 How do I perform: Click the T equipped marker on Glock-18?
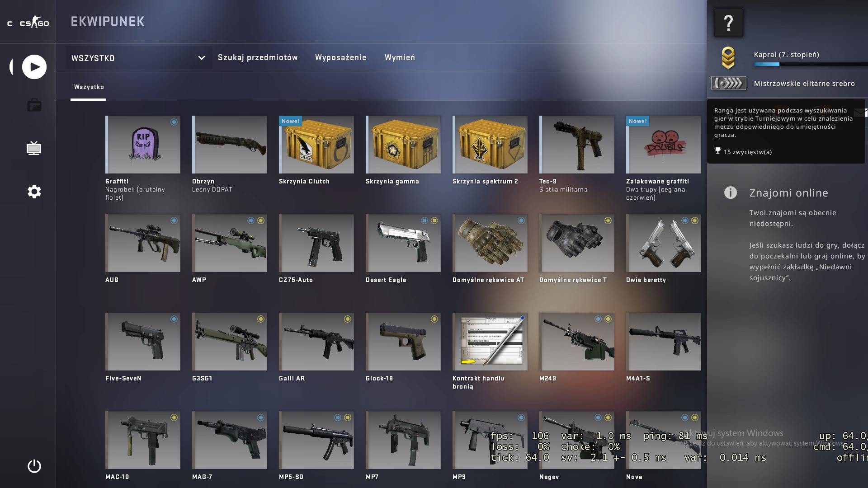coord(434,319)
